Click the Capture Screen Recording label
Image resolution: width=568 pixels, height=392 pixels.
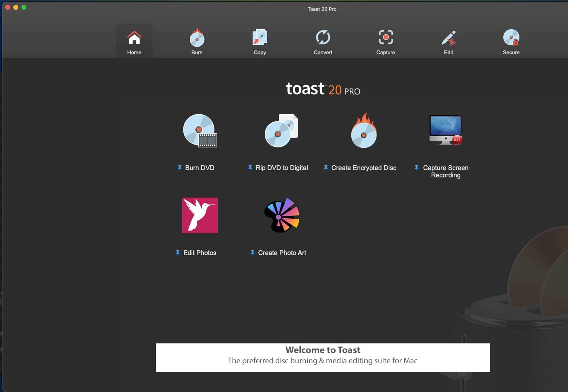446,171
